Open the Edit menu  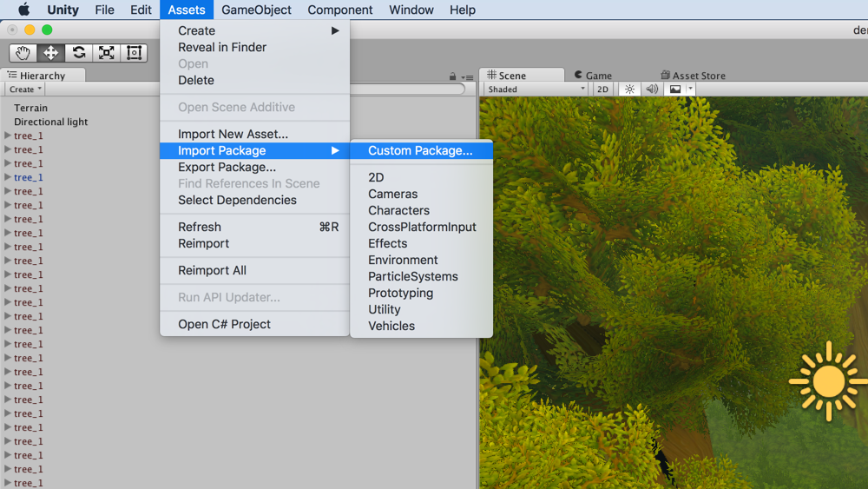[x=141, y=10]
